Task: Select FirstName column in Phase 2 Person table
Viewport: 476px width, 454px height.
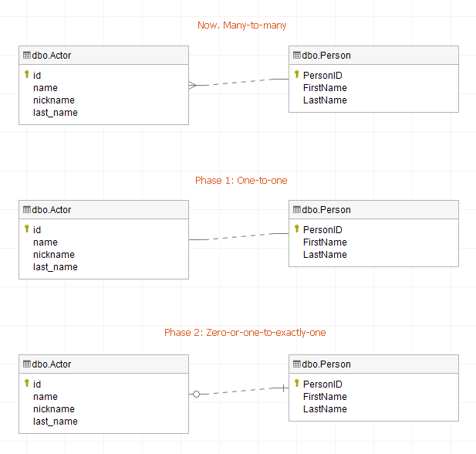Action: point(325,397)
